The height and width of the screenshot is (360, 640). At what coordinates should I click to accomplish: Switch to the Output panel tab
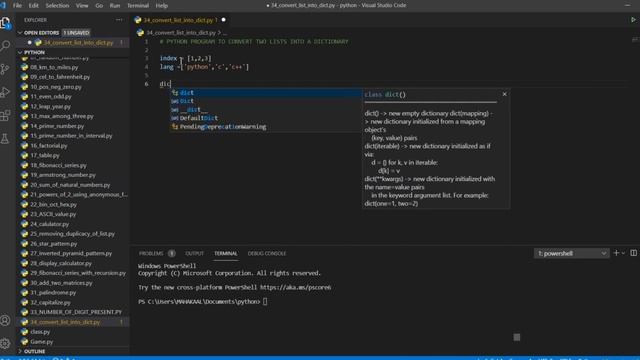194,253
